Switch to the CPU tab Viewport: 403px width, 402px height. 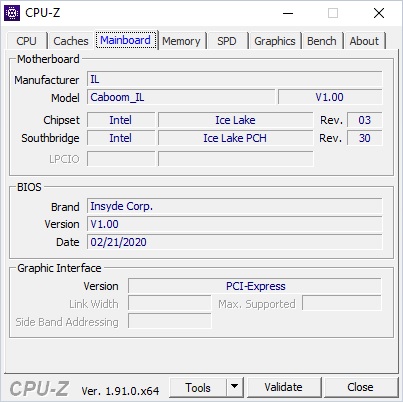click(x=26, y=41)
